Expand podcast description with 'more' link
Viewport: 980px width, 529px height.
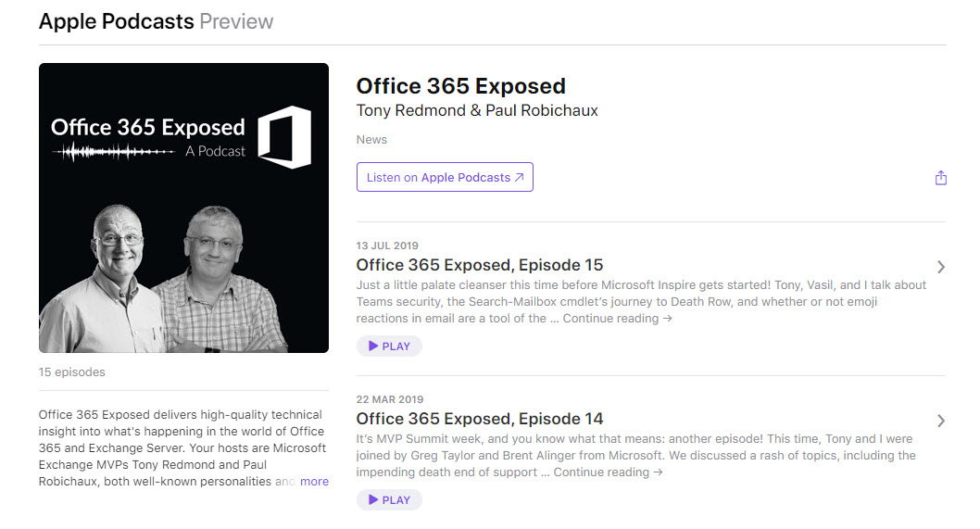(x=314, y=482)
